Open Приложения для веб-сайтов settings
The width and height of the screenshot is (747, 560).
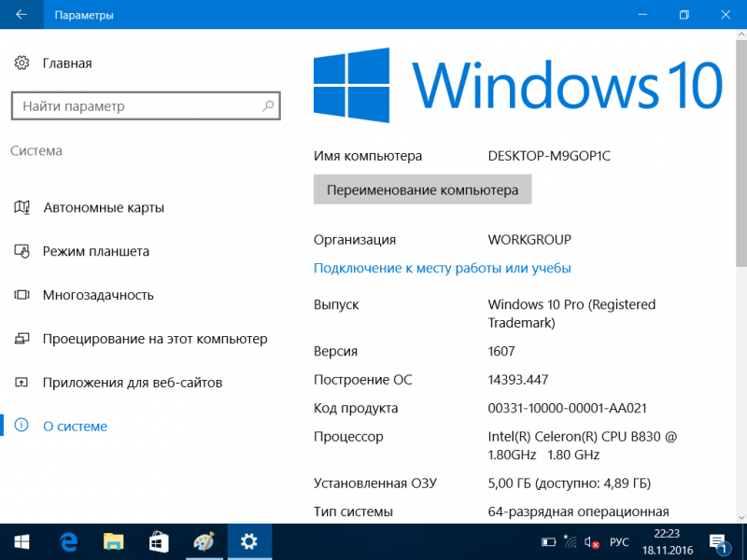click(133, 383)
